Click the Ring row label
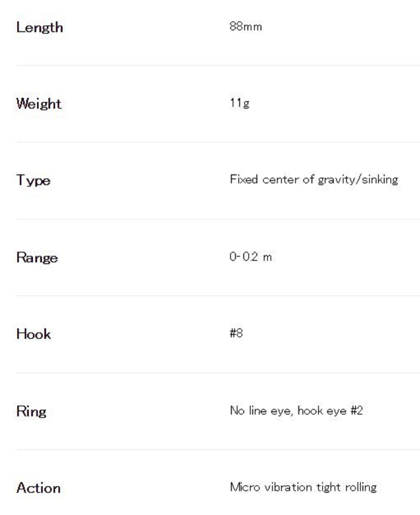The height and width of the screenshot is (515, 420). 31,411
